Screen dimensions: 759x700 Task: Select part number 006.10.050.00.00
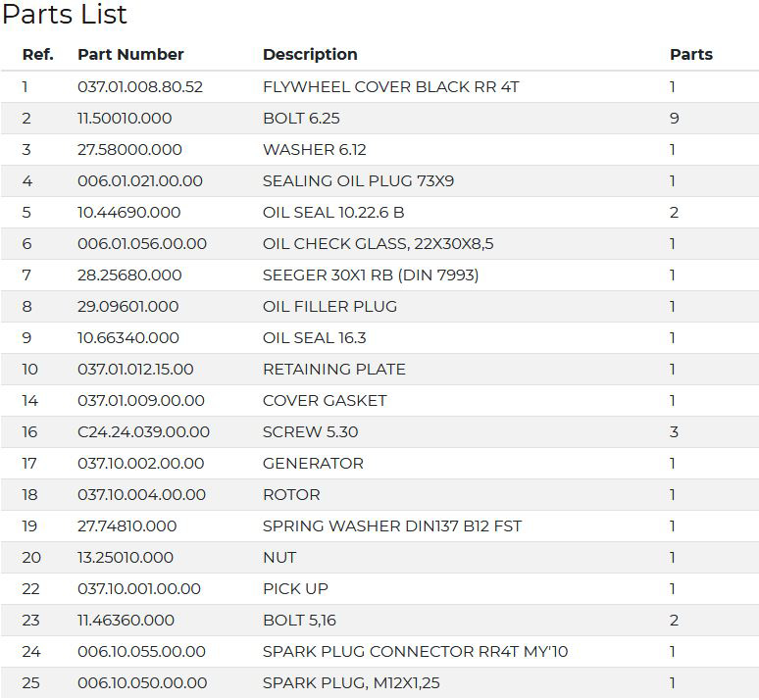pyautogui.click(x=142, y=683)
